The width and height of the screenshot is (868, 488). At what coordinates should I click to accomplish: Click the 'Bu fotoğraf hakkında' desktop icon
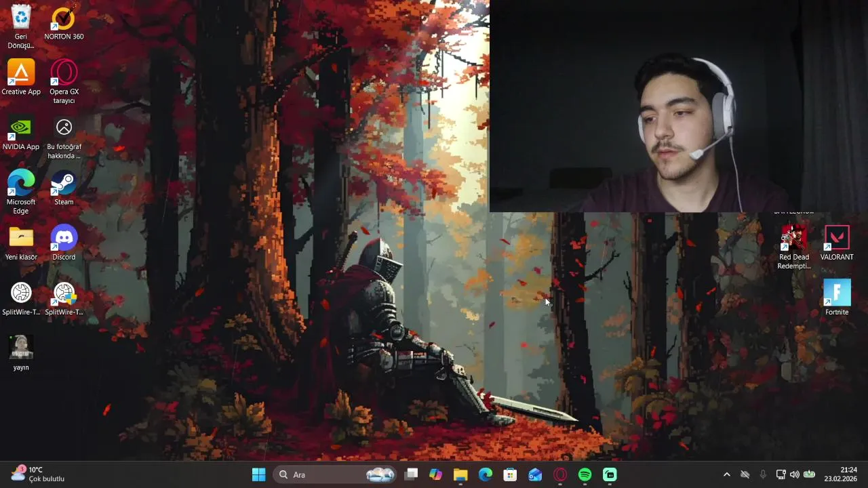(x=64, y=137)
